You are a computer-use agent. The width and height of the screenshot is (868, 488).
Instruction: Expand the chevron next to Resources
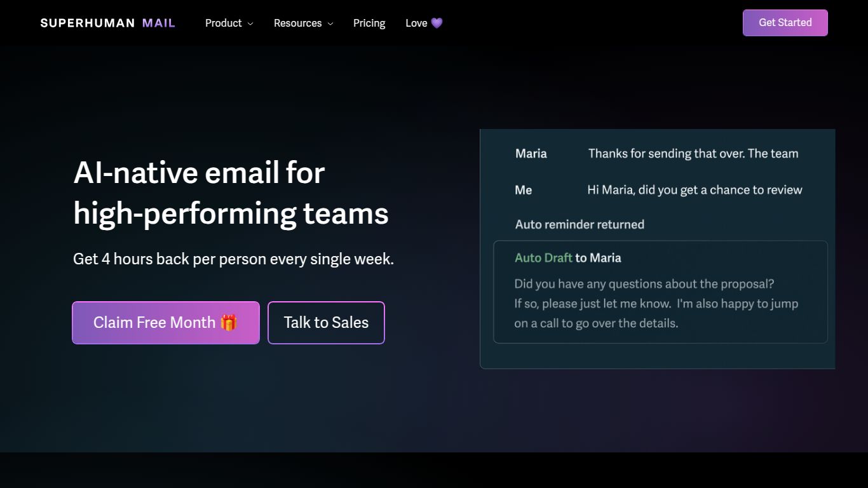tap(330, 24)
